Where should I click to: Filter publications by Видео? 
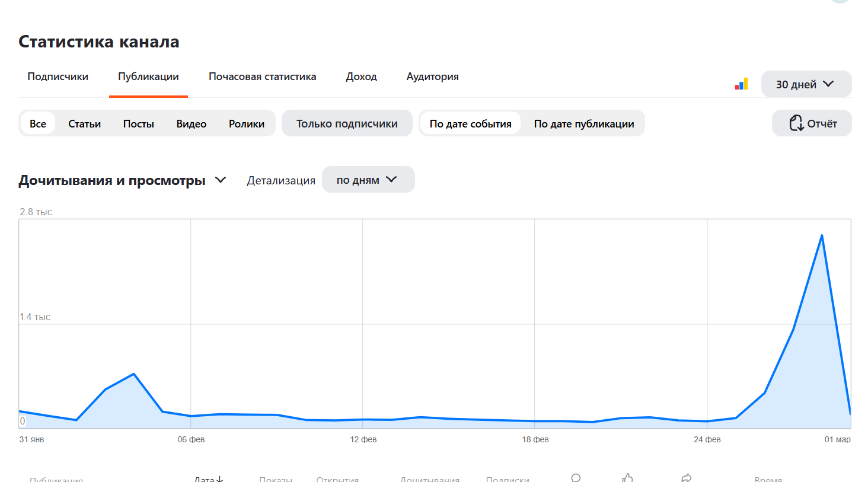click(191, 124)
